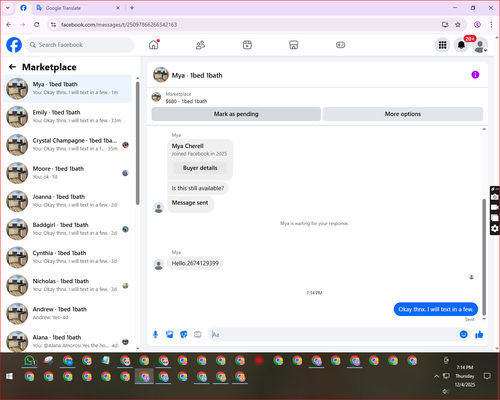Open settings gear on side toolbar
This screenshot has height=400, width=500.
495,228
